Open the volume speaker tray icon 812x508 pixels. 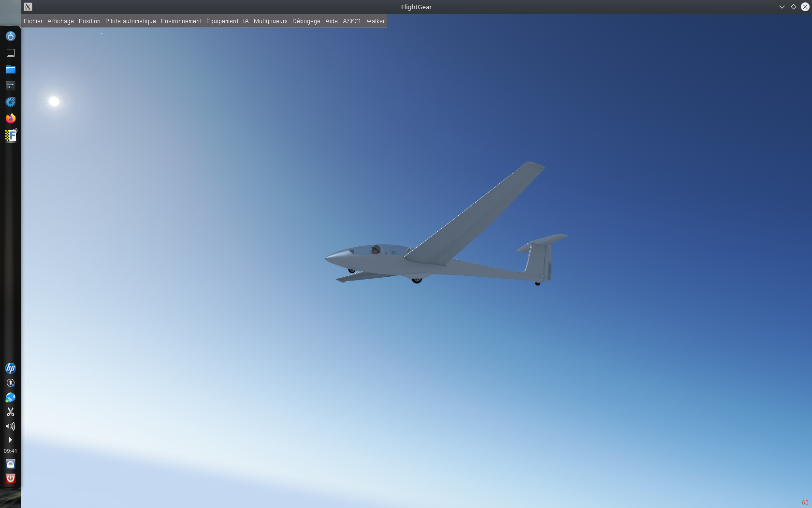(x=11, y=426)
